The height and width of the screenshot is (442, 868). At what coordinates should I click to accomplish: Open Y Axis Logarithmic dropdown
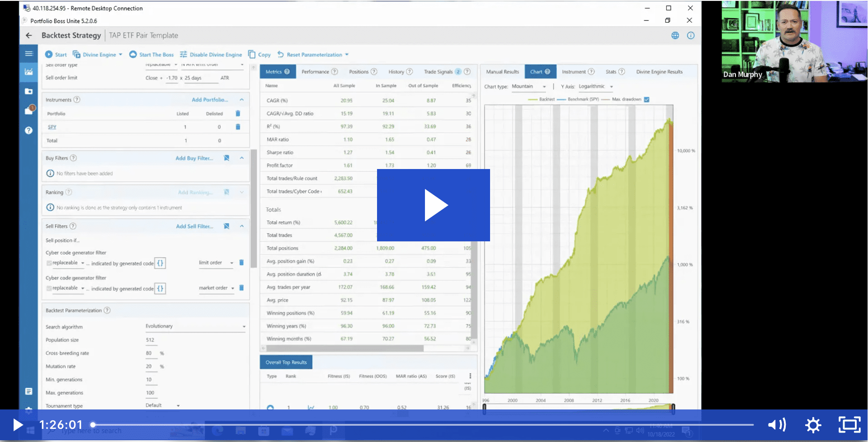[x=596, y=86]
